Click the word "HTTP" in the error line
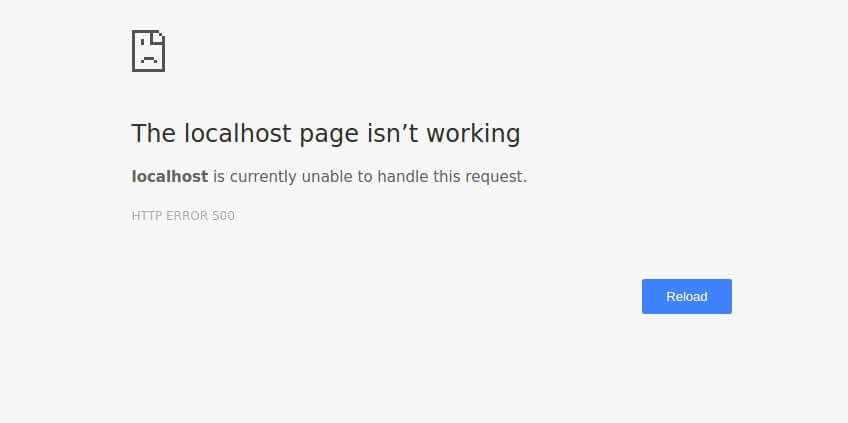The width and height of the screenshot is (848, 423). pos(147,216)
